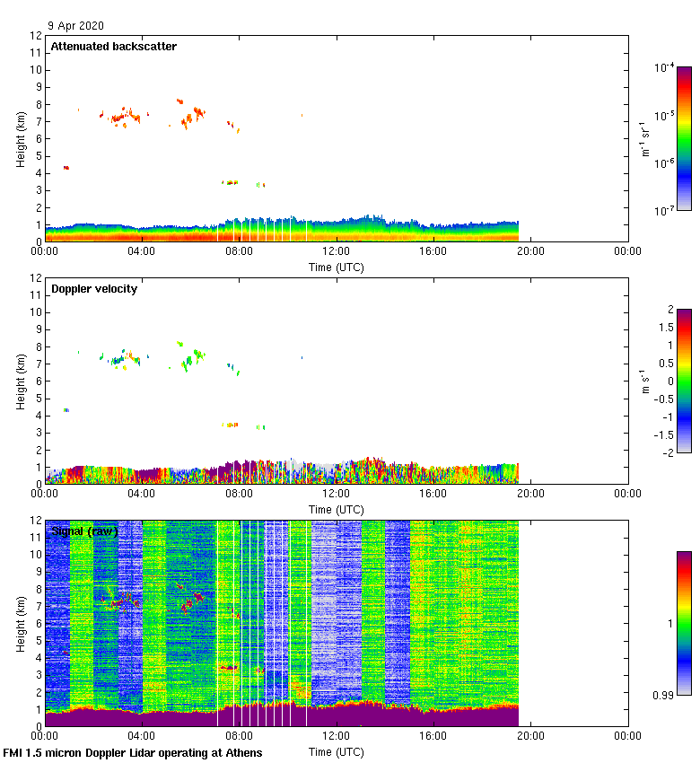The width and height of the screenshot is (700, 763).
Task: Click the raw signal color scale bar
Action: (x=684, y=623)
